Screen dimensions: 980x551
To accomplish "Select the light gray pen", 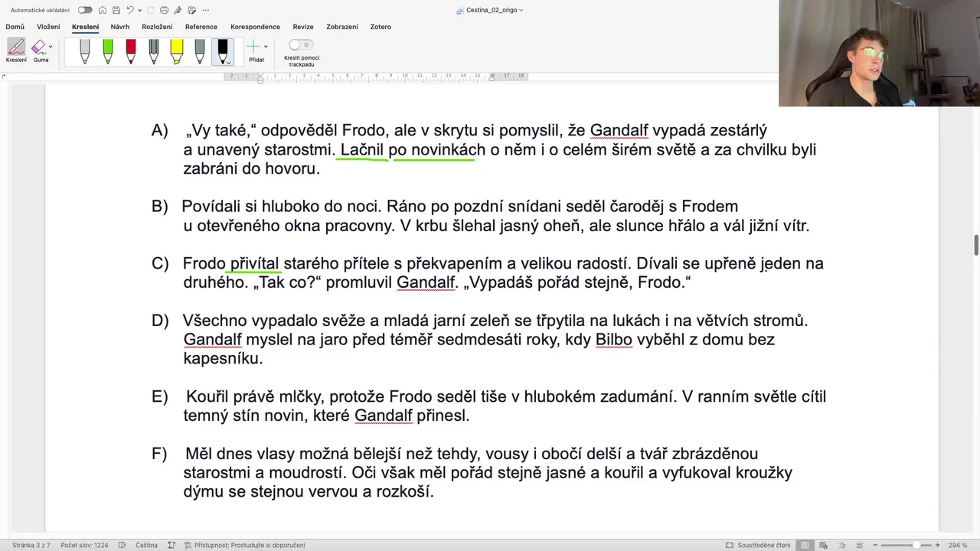I will 85,52.
